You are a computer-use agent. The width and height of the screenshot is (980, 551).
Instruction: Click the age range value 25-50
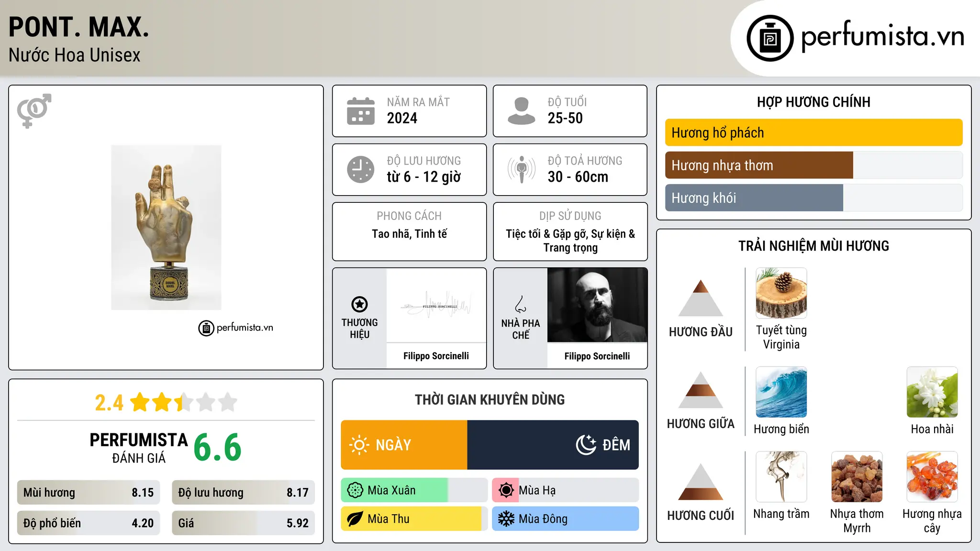565,118
